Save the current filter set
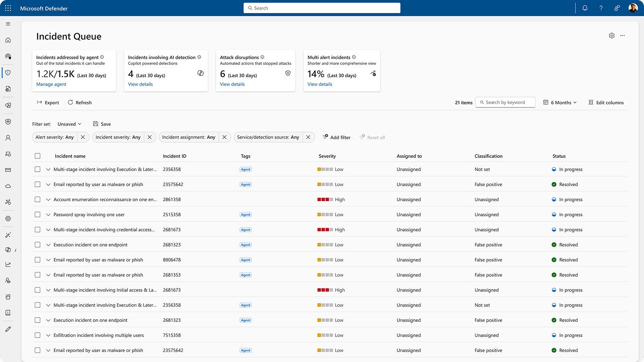This screenshot has height=362, width=644. (x=102, y=124)
